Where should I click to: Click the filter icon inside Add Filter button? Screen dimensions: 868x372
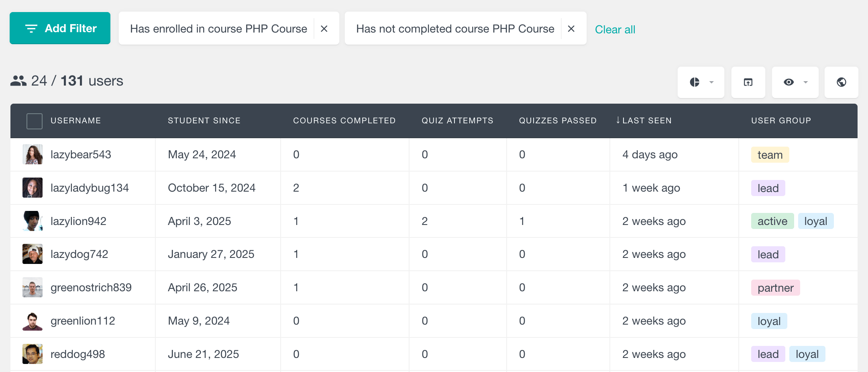[31, 28]
